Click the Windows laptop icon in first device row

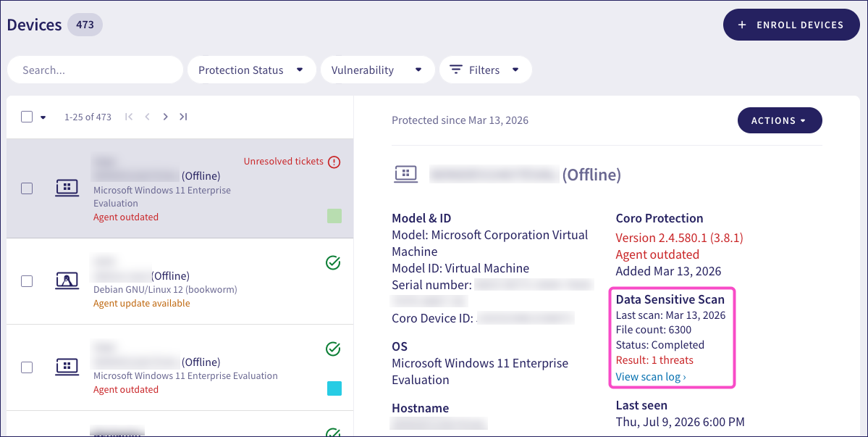[x=67, y=188]
